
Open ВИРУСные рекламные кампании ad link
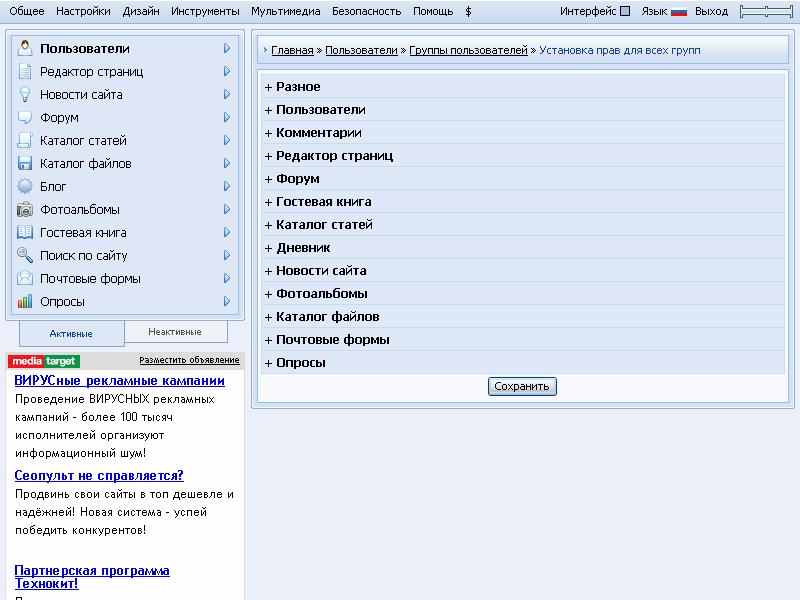pos(119,381)
